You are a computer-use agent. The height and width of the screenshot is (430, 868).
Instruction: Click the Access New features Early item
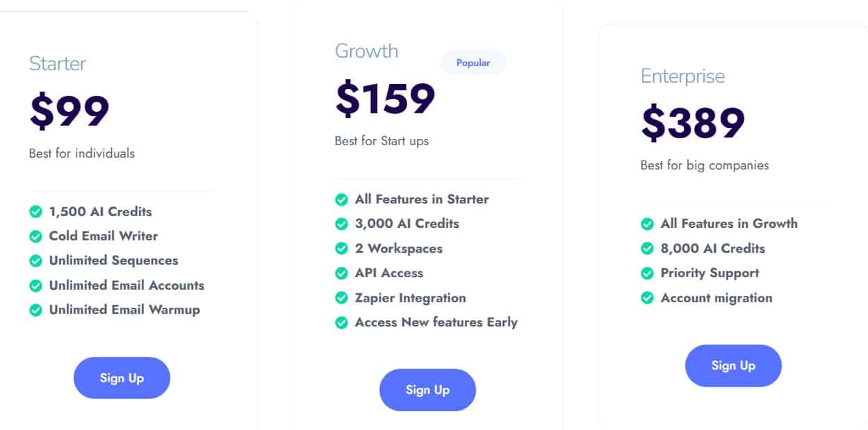[x=436, y=322]
